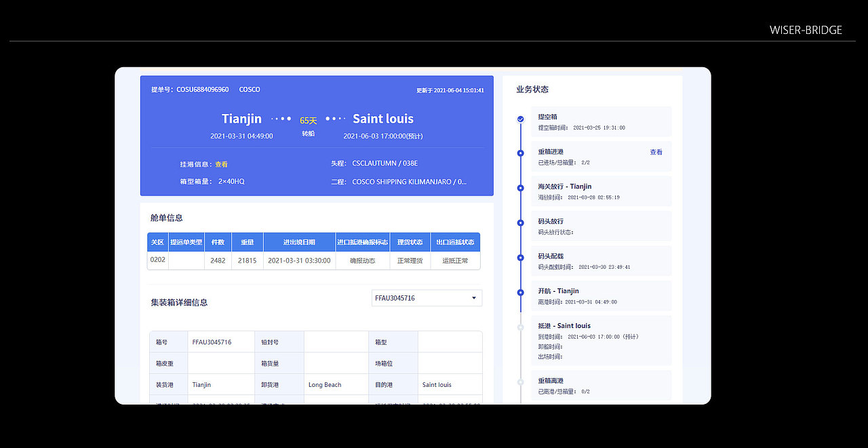Click the bill number COSU6884096960
Viewport: 868px width, 448px height.
pos(202,90)
